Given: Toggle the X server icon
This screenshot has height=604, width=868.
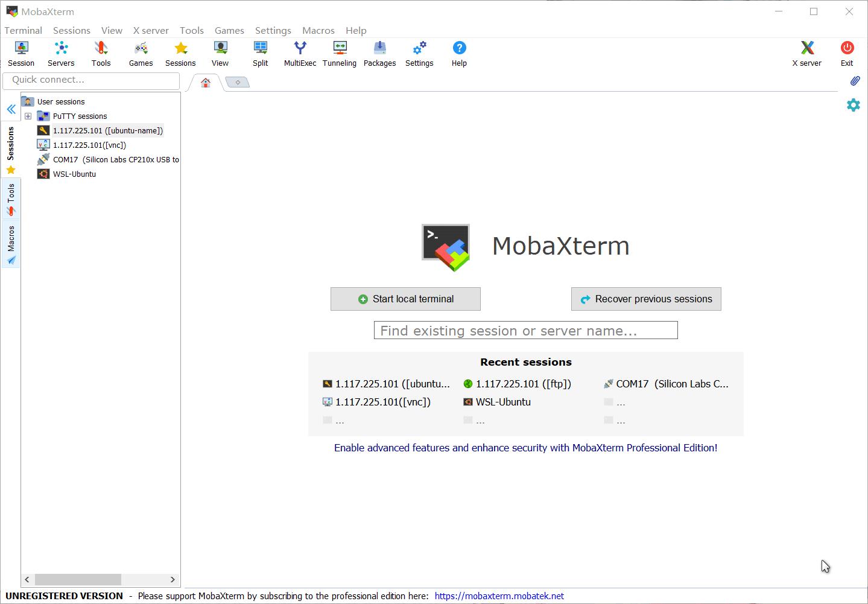Looking at the screenshot, I should click(x=806, y=54).
